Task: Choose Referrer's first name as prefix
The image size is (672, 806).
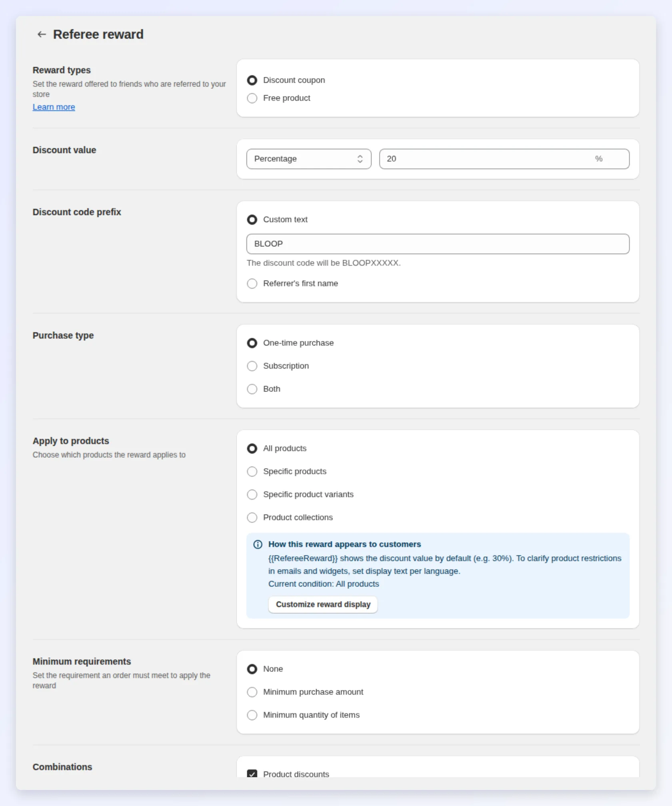Action: [x=252, y=284]
